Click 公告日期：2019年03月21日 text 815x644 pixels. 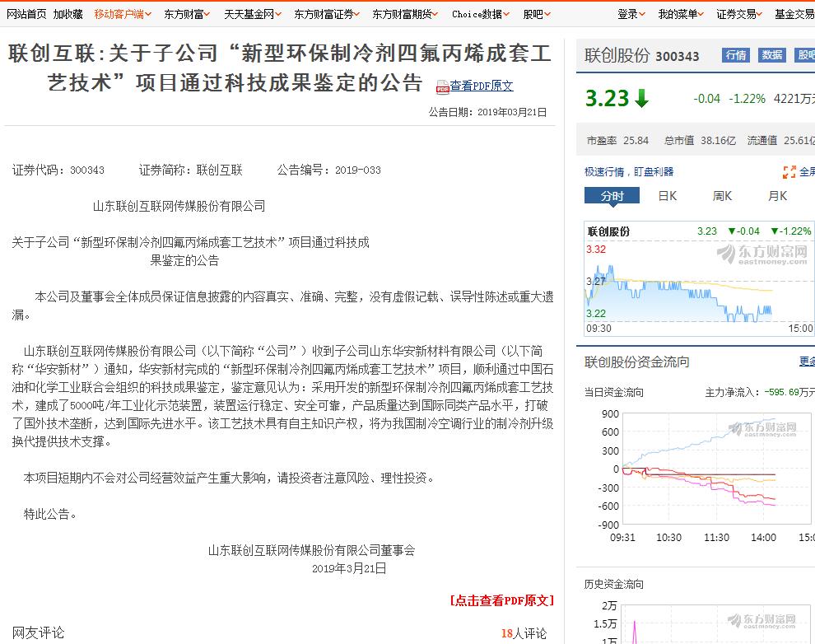point(487,112)
